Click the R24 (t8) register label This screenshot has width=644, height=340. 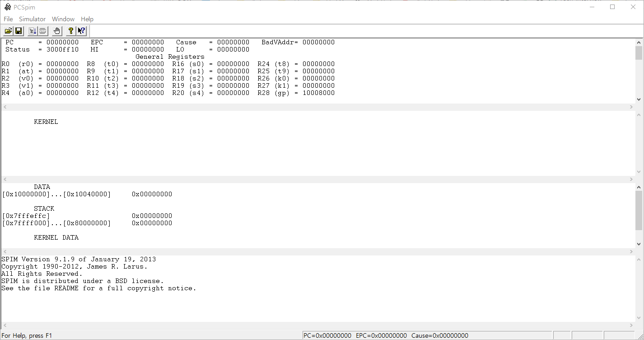pos(274,64)
